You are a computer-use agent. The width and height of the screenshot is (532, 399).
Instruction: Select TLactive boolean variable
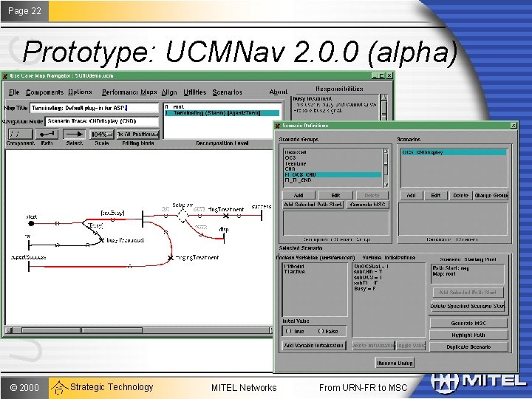295,272
